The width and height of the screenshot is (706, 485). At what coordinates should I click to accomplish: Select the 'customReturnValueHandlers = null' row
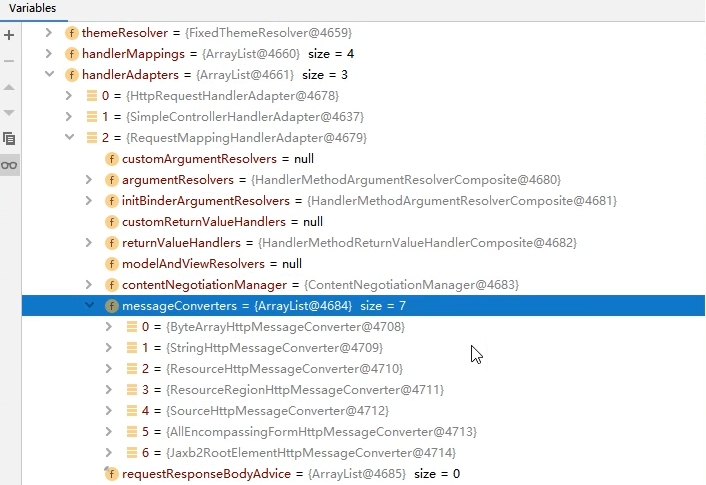pos(363,222)
